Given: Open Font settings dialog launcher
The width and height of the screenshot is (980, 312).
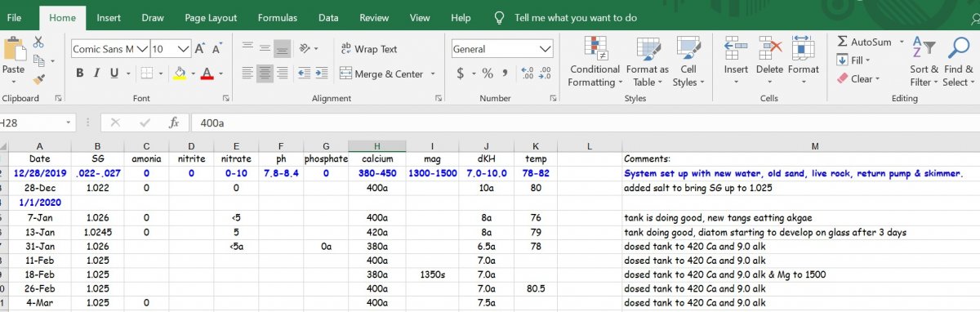Looking at the screenshot, I should pos(226,98).
